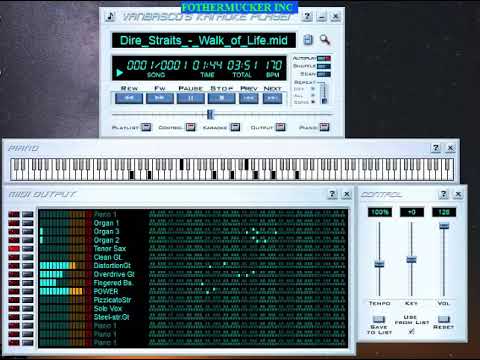Viewport: 480px width, 360px height.
Task: Click the 01:44 elapsed time display
Action: pyautogui.click(x=207, y=65)
